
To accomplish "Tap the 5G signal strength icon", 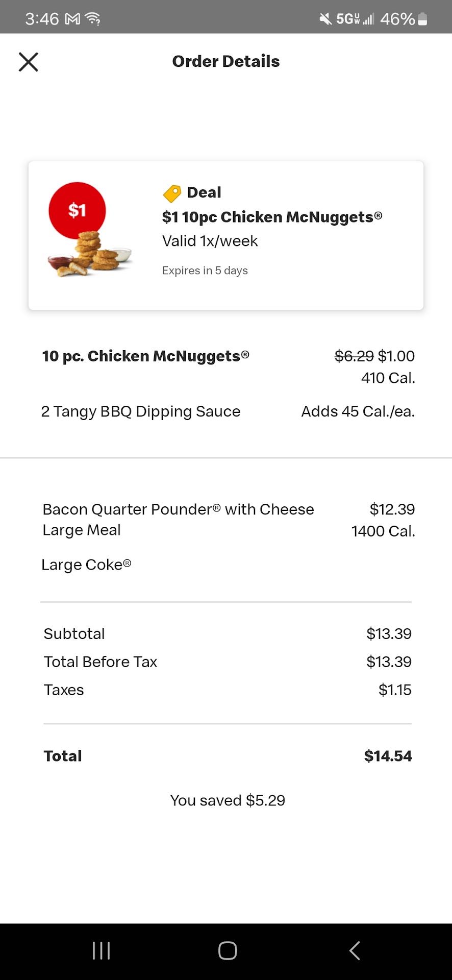I will pos(356,19).
